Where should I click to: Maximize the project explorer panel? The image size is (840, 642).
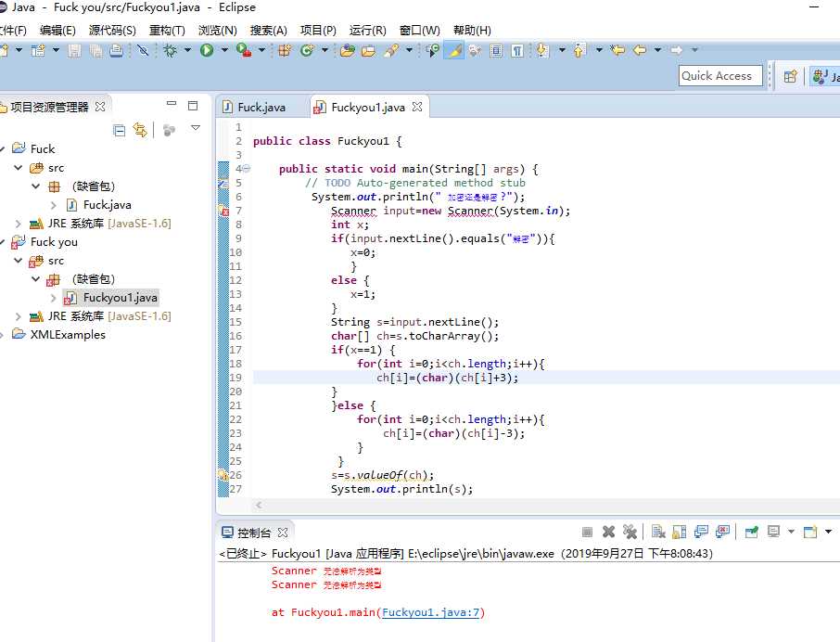[193, 106]
